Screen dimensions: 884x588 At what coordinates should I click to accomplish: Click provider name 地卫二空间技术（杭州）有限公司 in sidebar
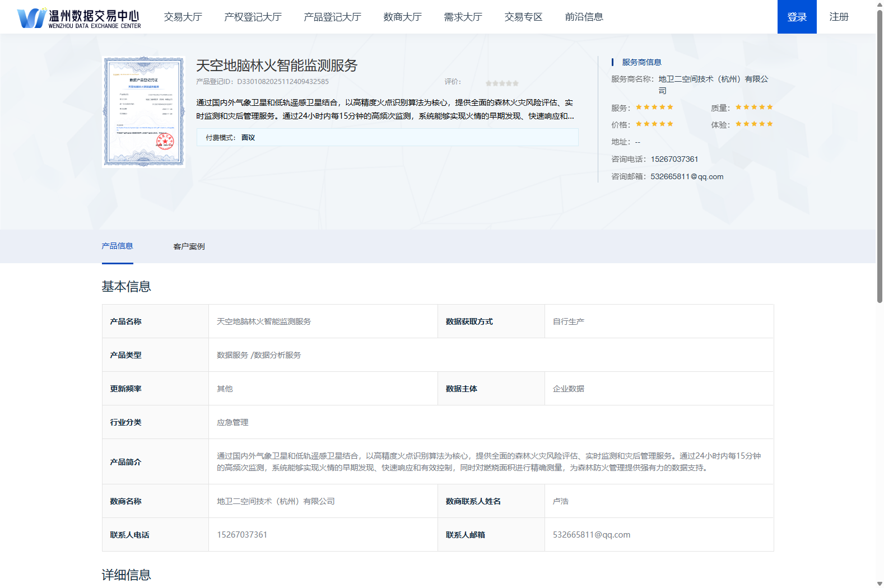(713, 85)
